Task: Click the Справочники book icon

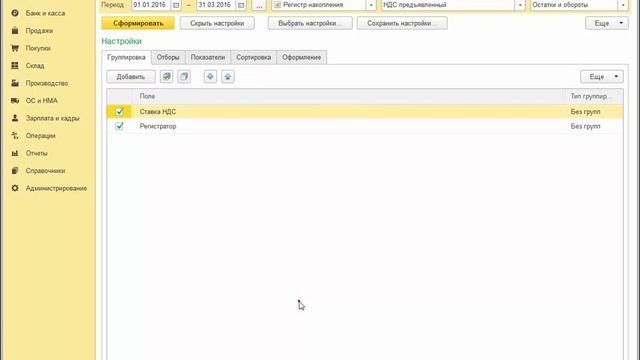Action: pyautogui.click(x=15, y=171)
